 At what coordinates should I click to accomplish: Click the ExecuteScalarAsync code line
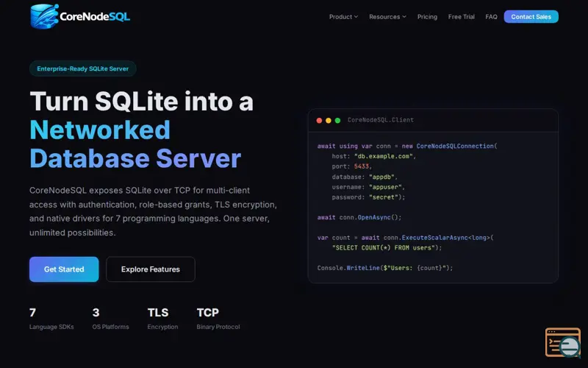click(406, 238)
